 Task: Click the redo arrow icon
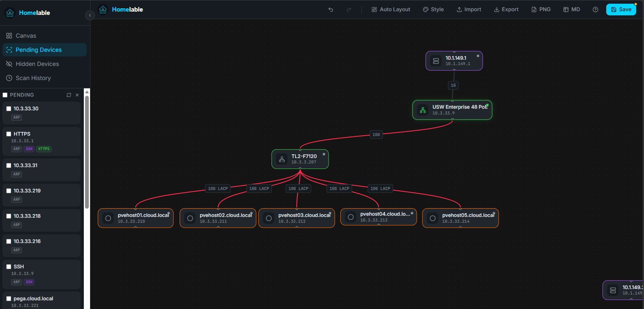(x=349, y=10)
